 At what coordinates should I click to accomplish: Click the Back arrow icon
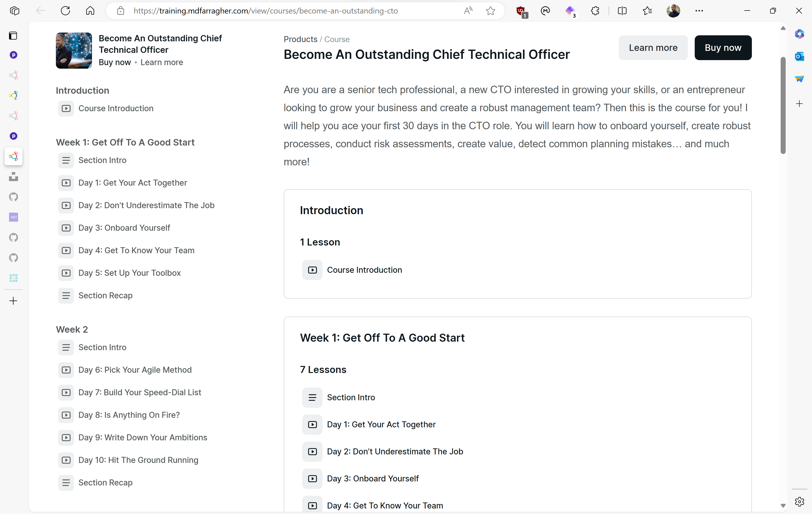40,11
